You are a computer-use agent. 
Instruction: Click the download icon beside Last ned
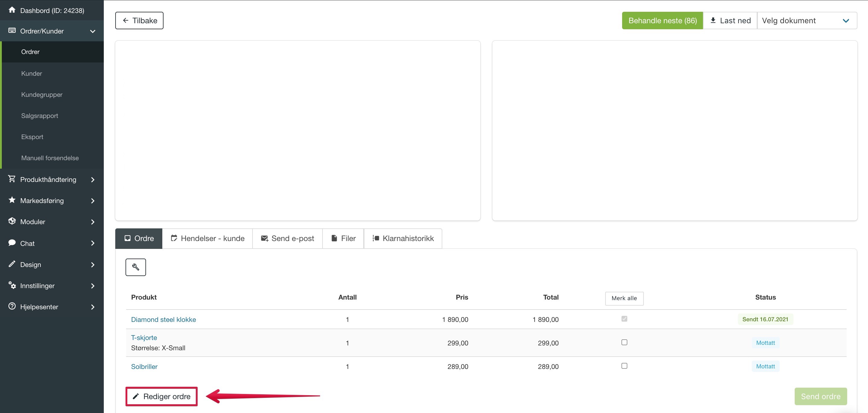(713, 20)
